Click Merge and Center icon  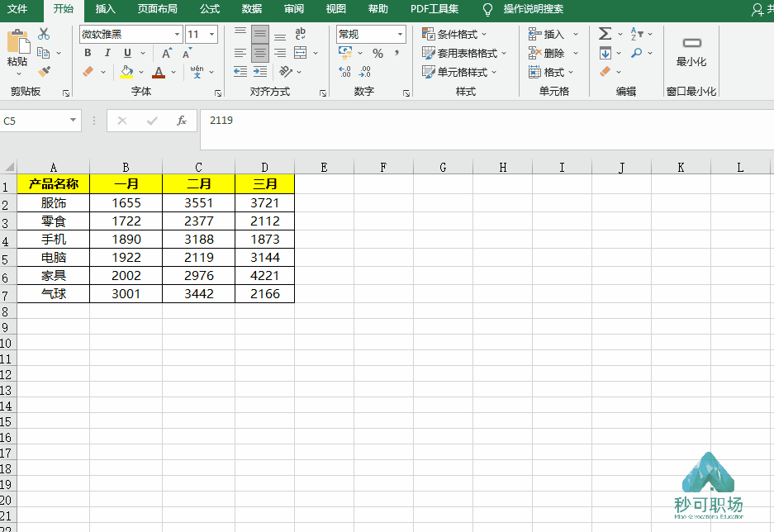pos(300,53)
